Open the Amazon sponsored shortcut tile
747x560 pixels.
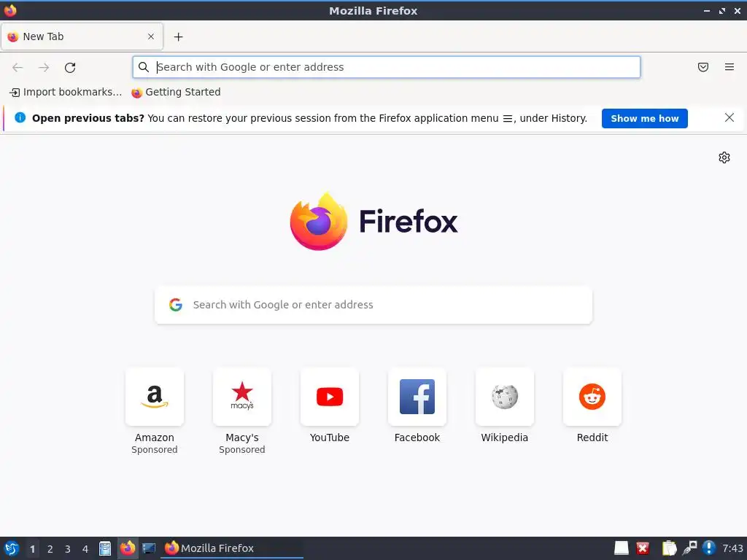155,397
